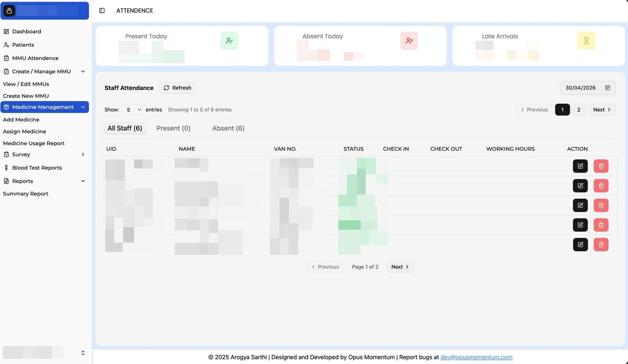Go to page 2 of entries
Screen dimensions: 628x364
[579, 110]
